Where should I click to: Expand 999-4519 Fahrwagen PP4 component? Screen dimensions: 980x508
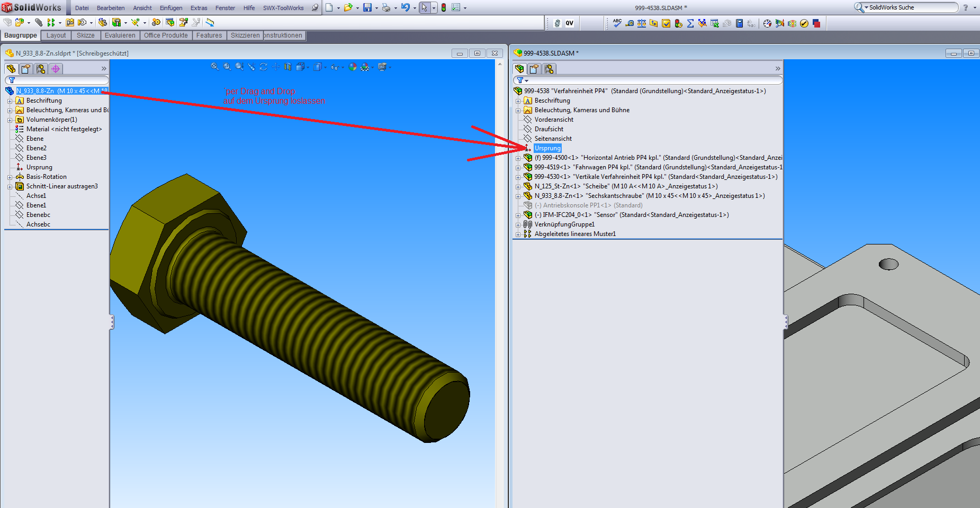point(518,167)
